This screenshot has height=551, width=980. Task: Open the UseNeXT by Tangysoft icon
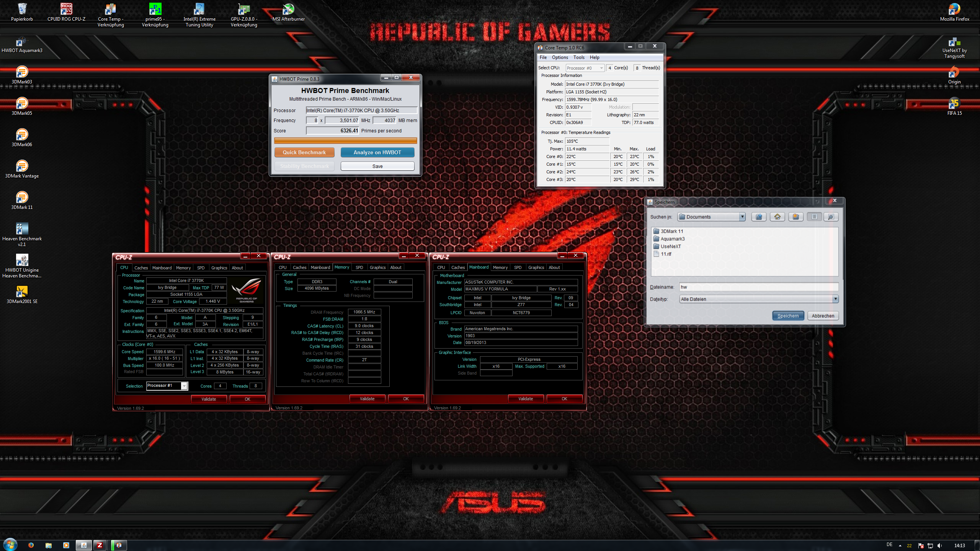point(954,48)
